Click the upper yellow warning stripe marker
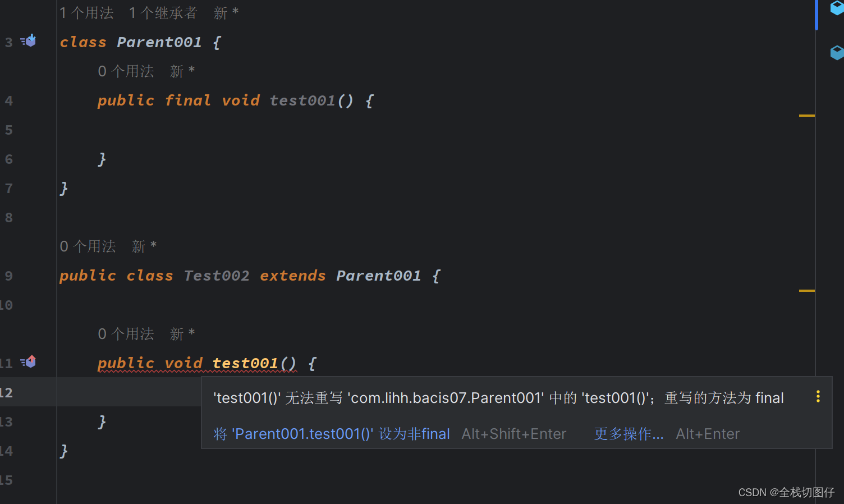844x504 pixels. pyautogui.click(x=806, y=116)
